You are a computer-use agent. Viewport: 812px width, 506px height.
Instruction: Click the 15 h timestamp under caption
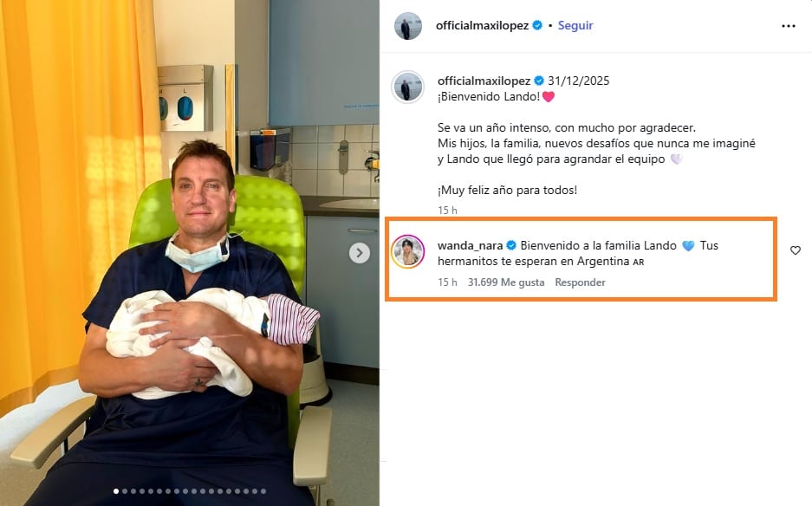tap(447, 211)
